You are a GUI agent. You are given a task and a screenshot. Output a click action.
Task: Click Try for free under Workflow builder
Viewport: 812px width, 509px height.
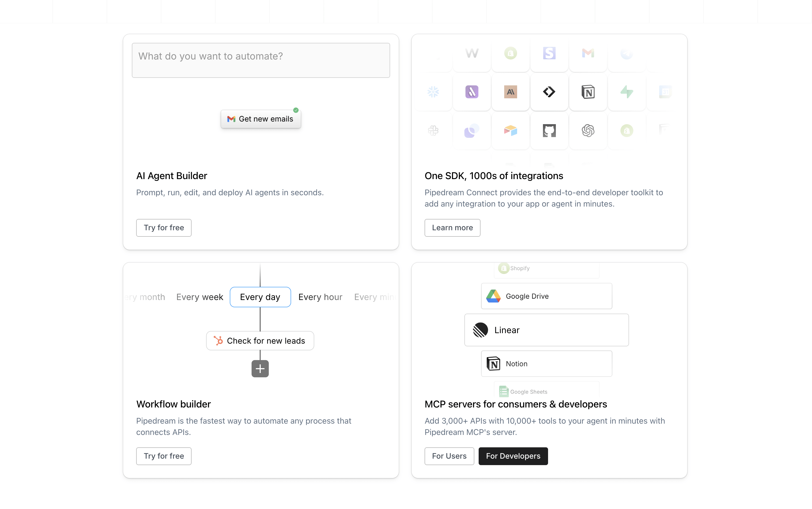tap(164, 456)
